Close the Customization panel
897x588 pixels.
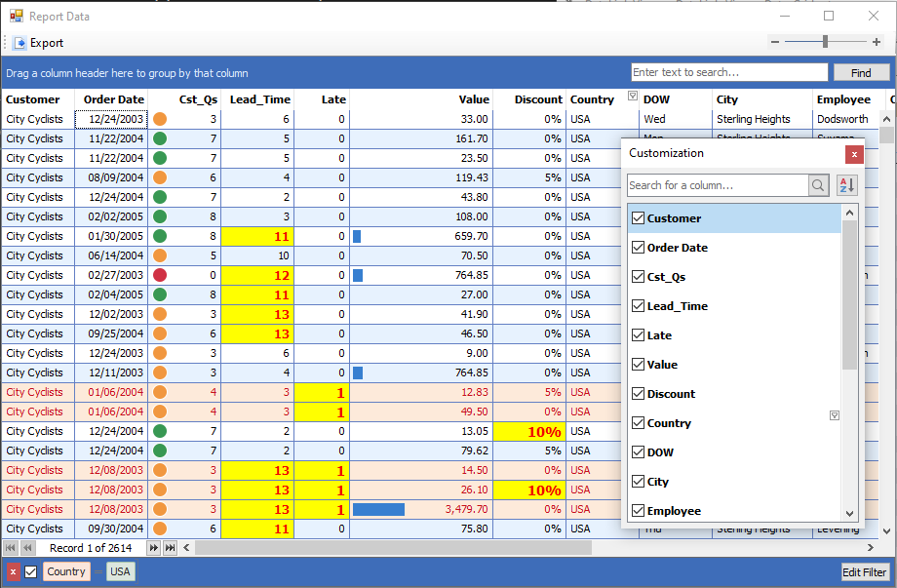(854, 154)
